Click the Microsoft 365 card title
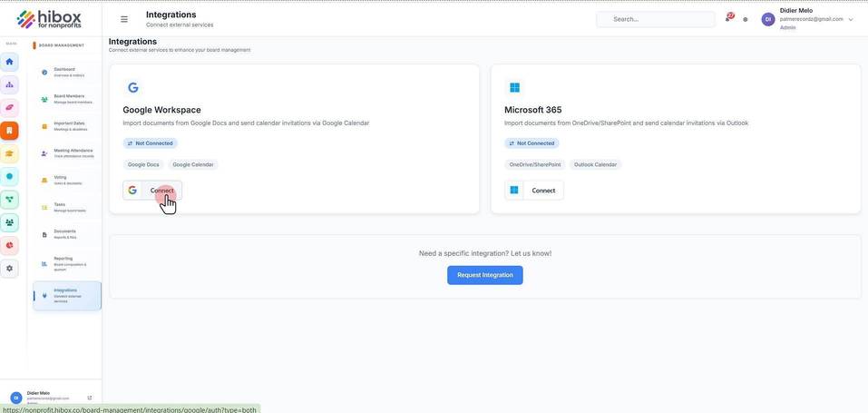Screen dimensions: 868x413 pos(532,110)
